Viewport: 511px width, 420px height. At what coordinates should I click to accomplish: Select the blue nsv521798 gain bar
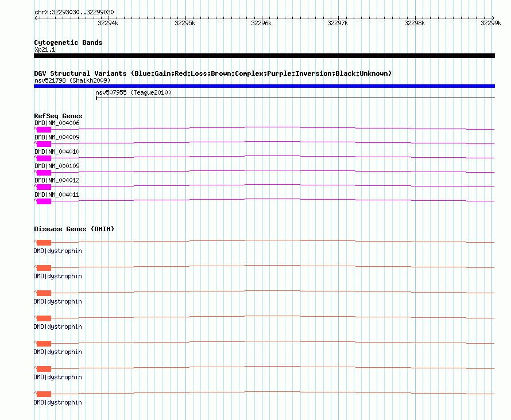coord(264,86)
